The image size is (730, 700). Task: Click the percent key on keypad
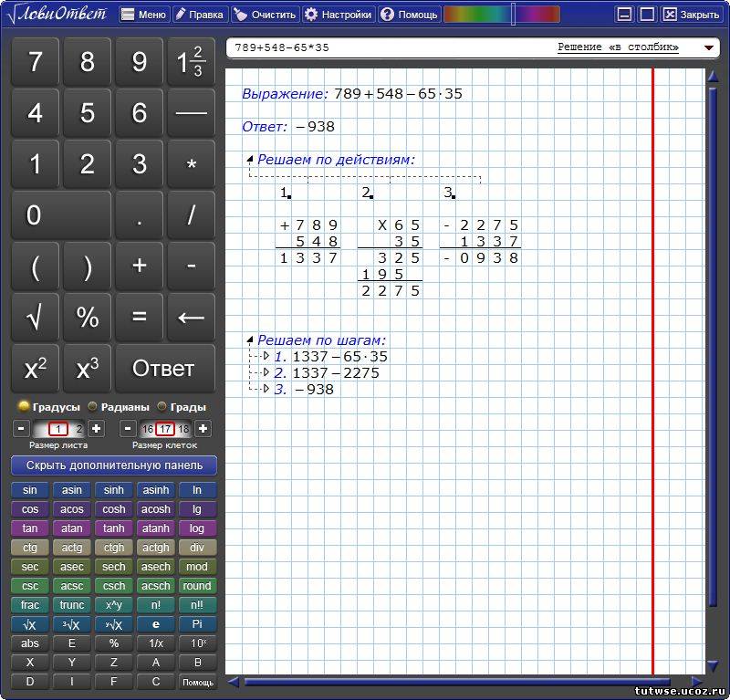[88, 317]
